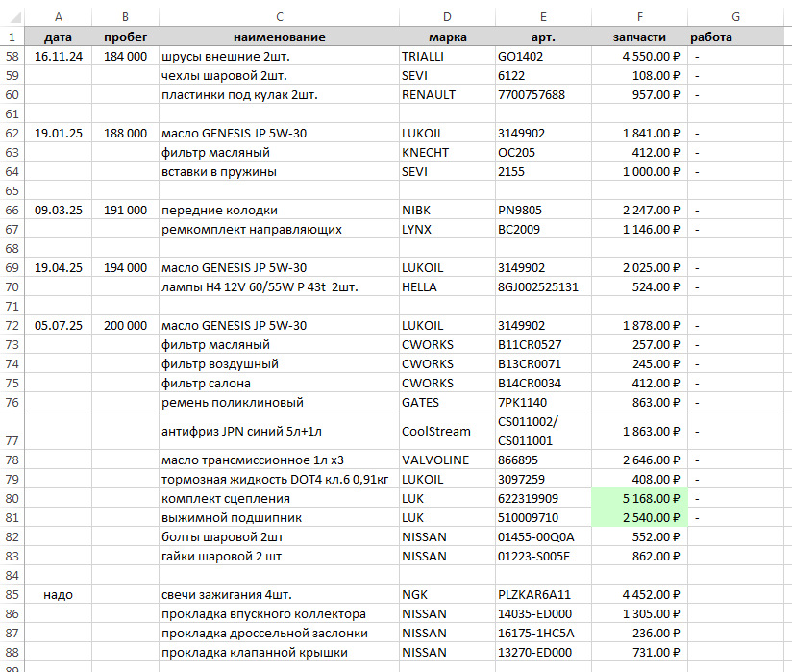Select cell 'вставки в пружины'
792x672 pixels.
[x=280, y=171]
